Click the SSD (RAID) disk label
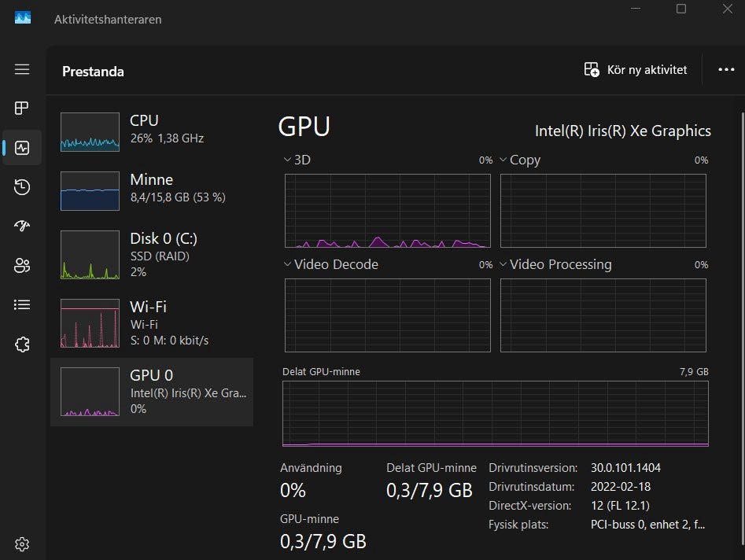The image size is (745, 560). pyautogui.click(x=160, y=256)
